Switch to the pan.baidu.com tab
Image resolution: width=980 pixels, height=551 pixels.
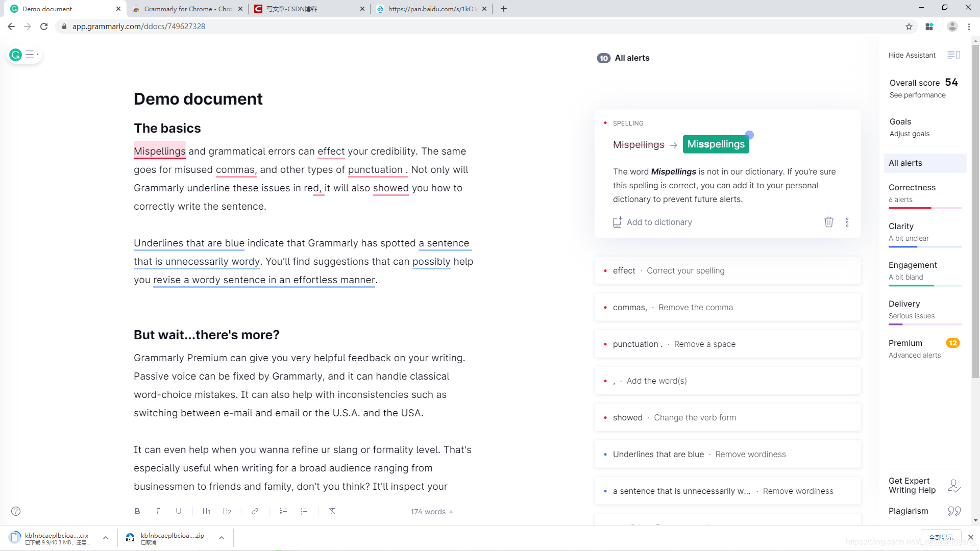[431, 9]
